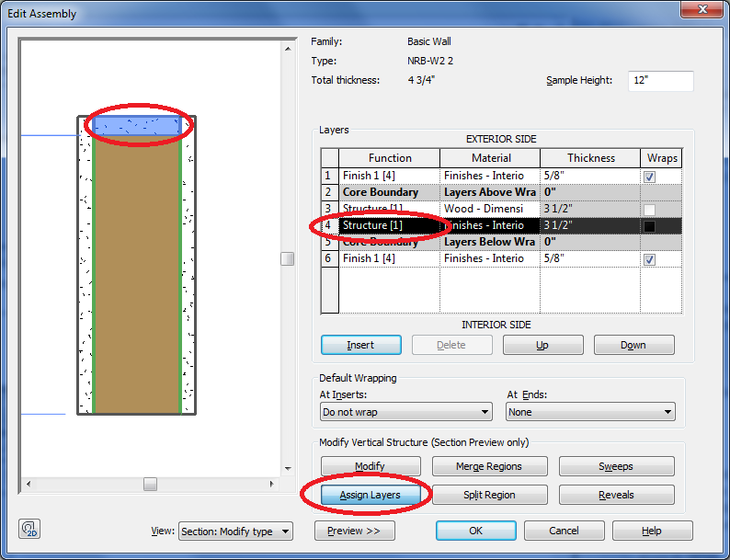730x560 pixels.
Task: Click the Modify vertical structure button
Action: pos(371,466)
